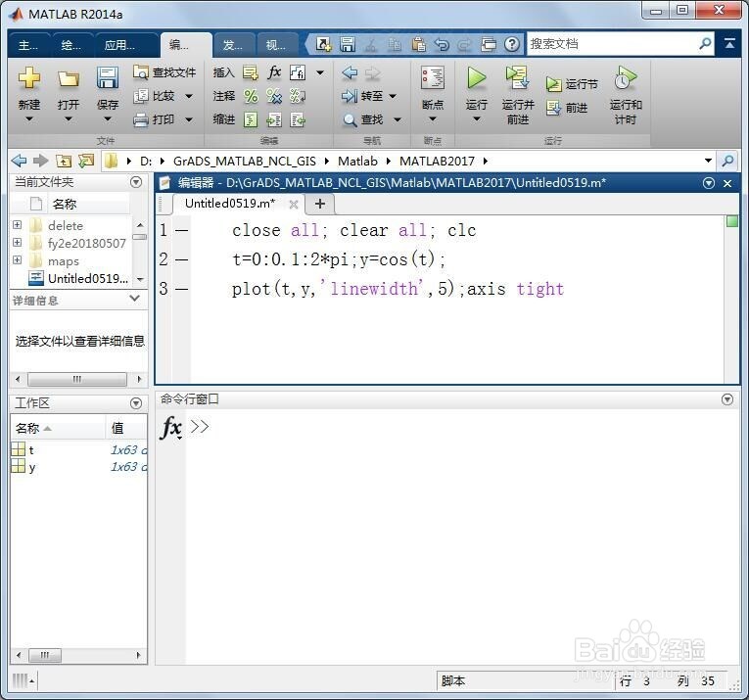Switch to the Publish ribbon tab
The width and height of the screenshot is (749, 700).
(233, 45)
